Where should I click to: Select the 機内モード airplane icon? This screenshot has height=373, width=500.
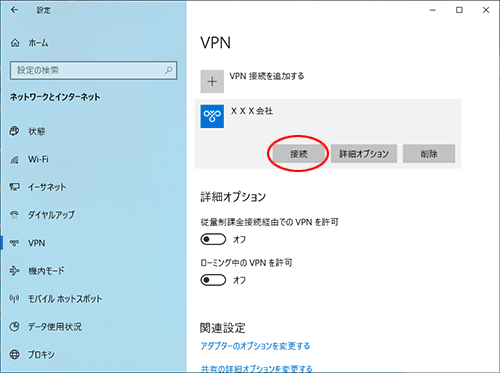point(14,271)
